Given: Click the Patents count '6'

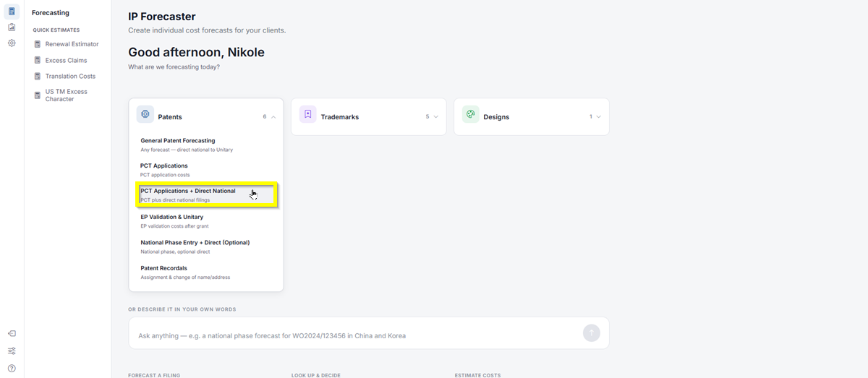Looking at the screenshot, I should click(265, 117).
